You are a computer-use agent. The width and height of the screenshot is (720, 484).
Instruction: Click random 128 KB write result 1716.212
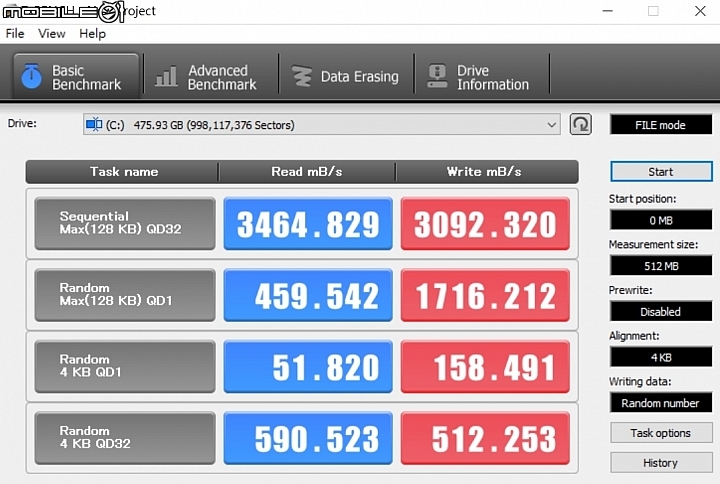pos(485,295)
